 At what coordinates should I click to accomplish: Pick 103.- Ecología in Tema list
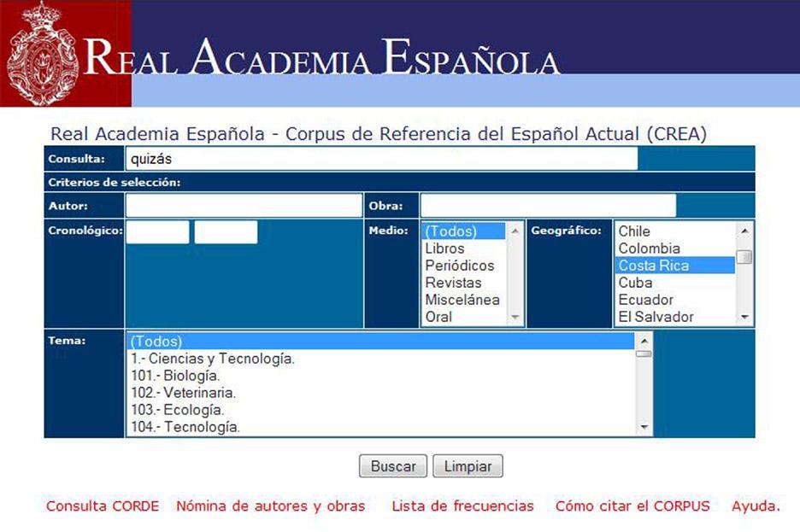(x=380, y=410)
